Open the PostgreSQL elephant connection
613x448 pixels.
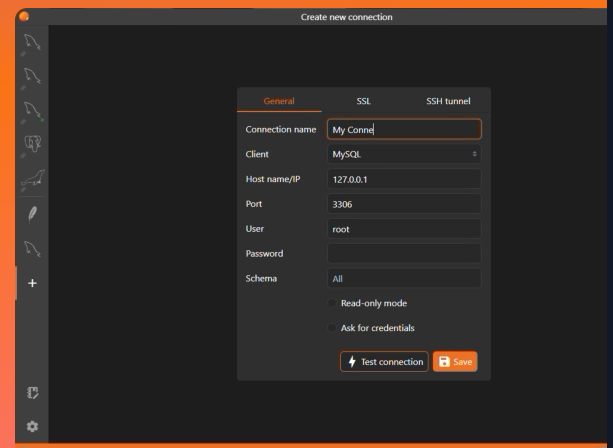click(x=32, y=144)
